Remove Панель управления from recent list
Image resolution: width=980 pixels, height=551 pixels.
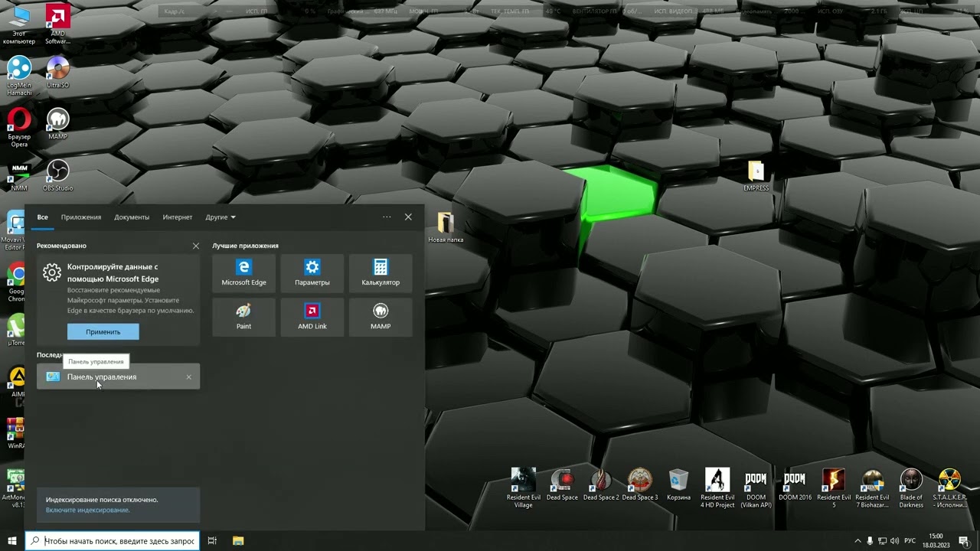point(189,377)
